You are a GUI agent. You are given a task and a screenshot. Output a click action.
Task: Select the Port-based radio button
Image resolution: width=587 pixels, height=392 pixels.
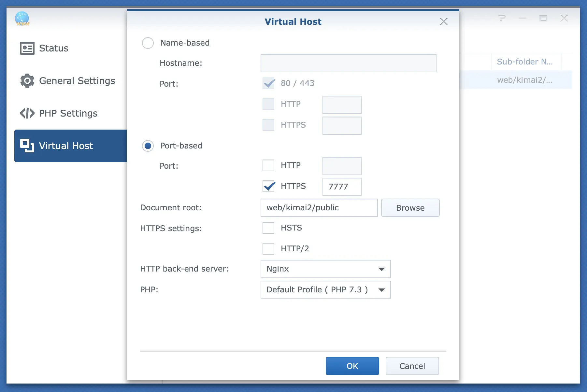(148, 146)
